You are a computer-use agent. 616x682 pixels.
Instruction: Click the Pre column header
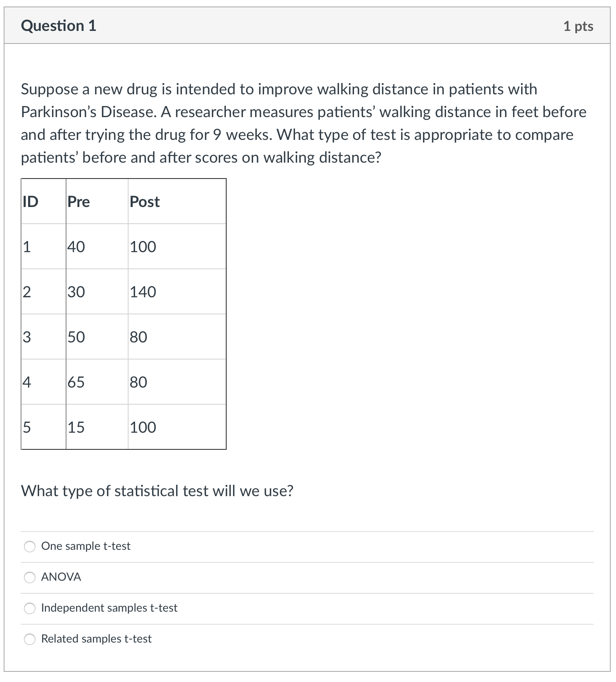click(x=79, y=201)
